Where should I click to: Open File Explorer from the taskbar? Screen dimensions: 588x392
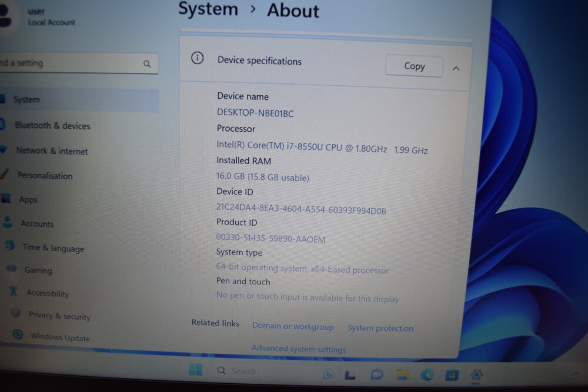click(x=402, y=374)
